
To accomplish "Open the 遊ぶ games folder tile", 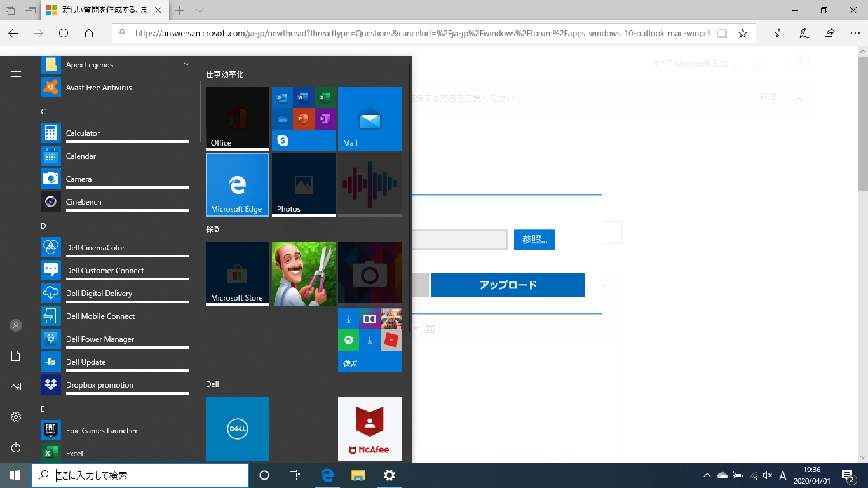I will click(x=370, y=340).
